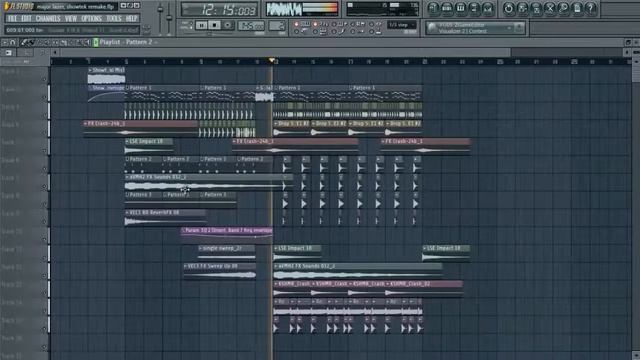Image resolution: width=640 pixels, height=360 pixels.
Task: Stop playback with the stop button
Action: [x=214, y=25]
